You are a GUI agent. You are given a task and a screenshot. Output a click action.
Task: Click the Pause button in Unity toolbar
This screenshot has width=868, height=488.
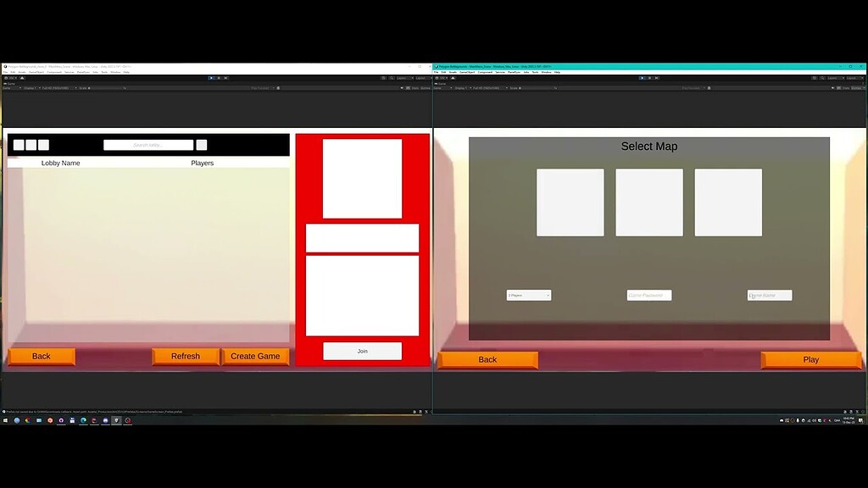[218, 77]
